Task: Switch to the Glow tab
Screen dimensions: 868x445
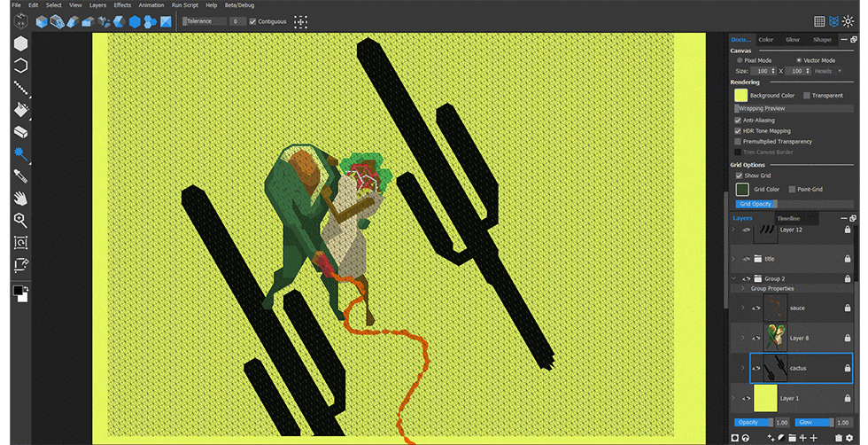Action: (x=792, y=39)
